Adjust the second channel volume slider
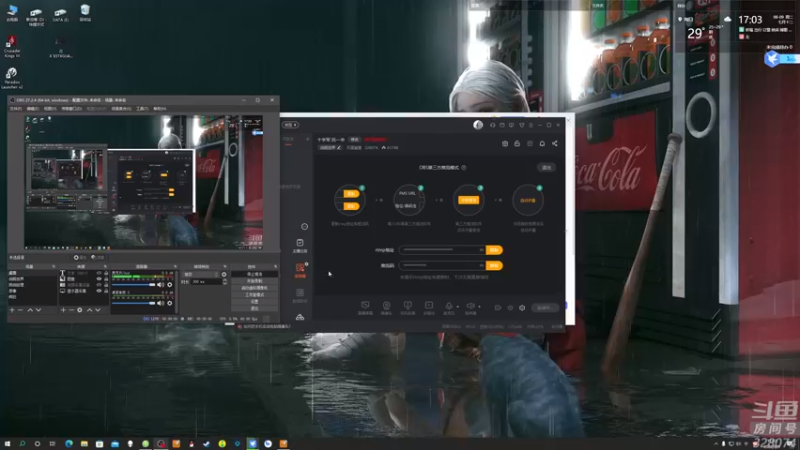The height and width of the screenshot is (450, 800). 134,303
